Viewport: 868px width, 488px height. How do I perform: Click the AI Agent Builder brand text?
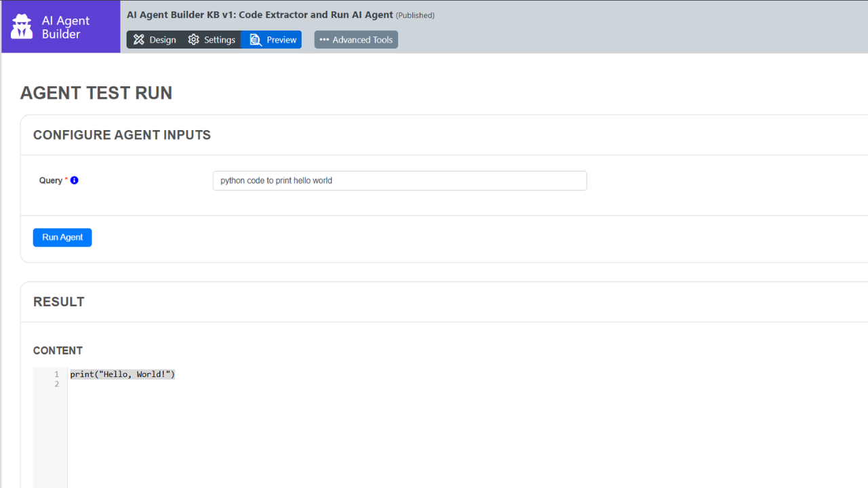(x=65, y=27)
